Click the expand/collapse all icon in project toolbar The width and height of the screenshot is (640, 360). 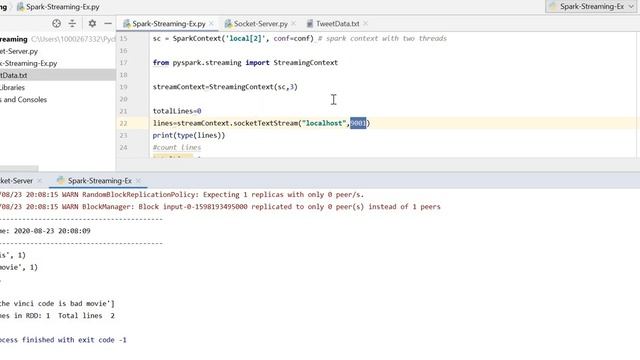click(72, 24)
